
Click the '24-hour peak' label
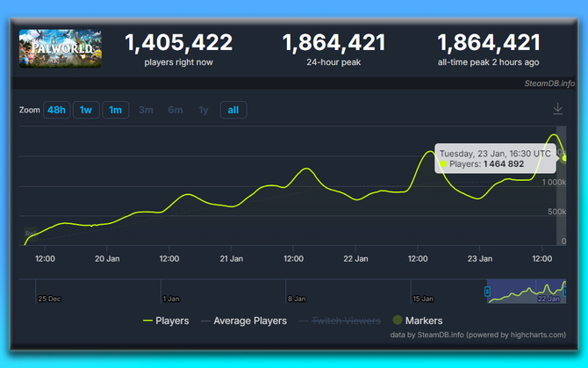(x=333, y=62)
